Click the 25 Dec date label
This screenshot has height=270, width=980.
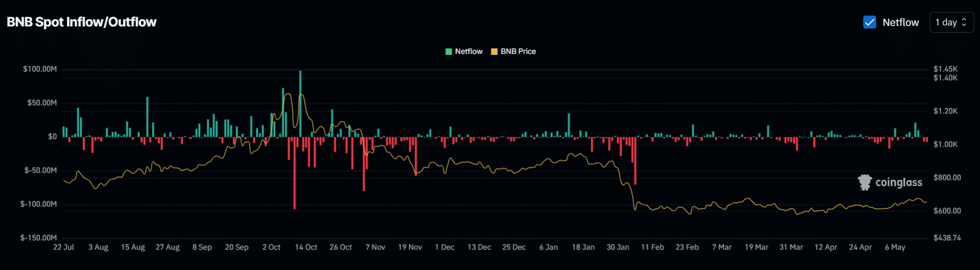coord(514,247)
